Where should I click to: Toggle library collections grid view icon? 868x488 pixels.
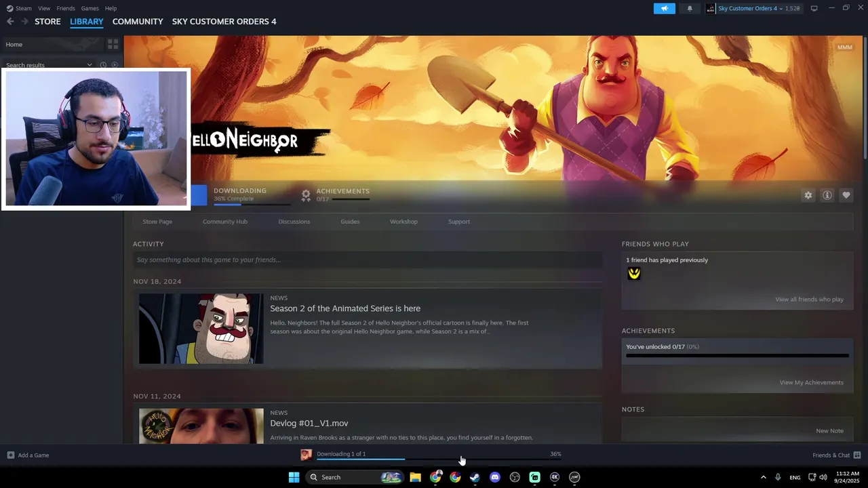[113, 44]
